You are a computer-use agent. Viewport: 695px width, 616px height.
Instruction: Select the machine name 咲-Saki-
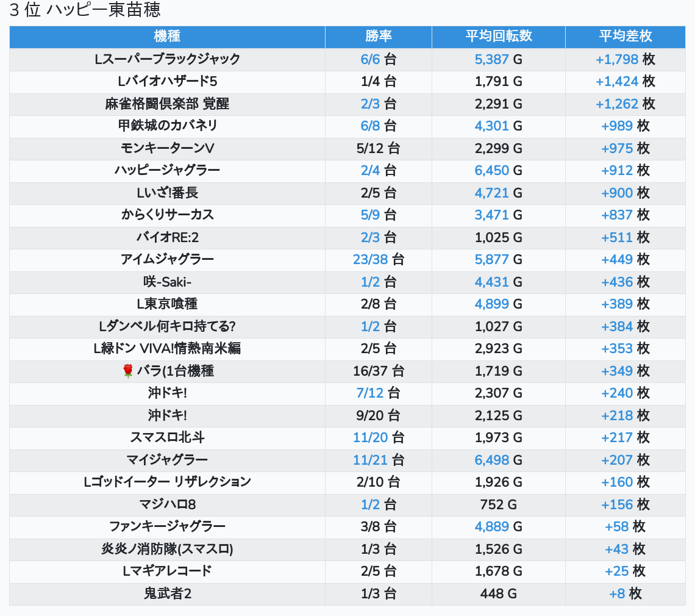167,282
